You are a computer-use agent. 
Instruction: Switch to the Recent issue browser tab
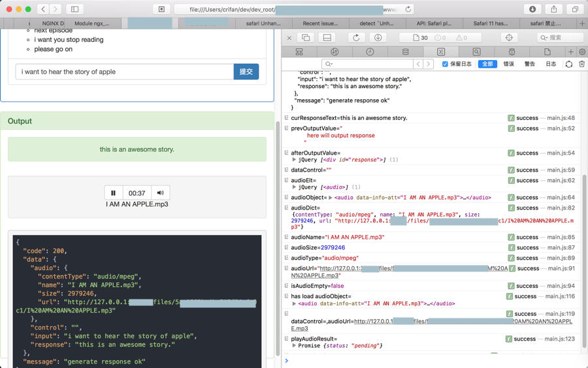[x=320, y=23]
